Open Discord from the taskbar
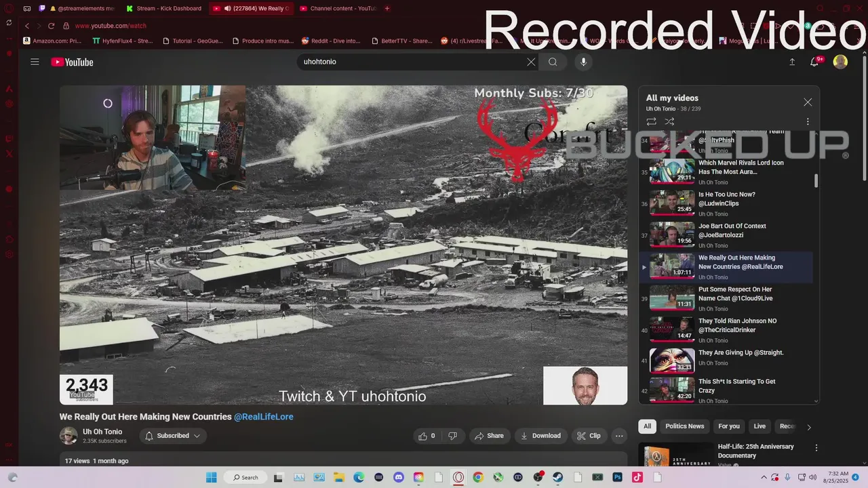Screen dimensions: 868x488 click(399, 477)
